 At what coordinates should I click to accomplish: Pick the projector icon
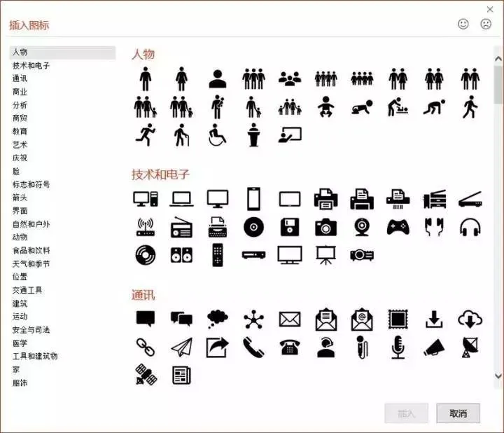[362, 255]
